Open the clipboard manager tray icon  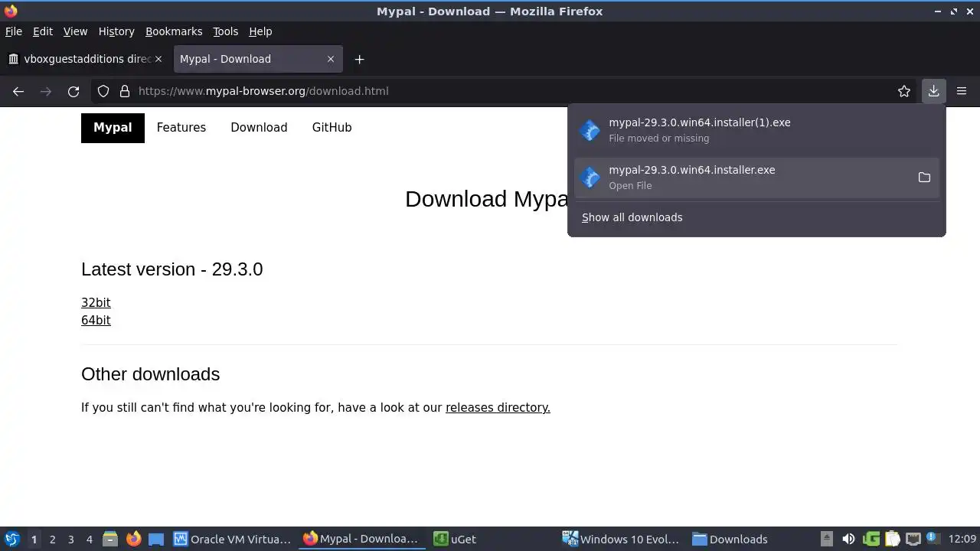pos(892,539)
